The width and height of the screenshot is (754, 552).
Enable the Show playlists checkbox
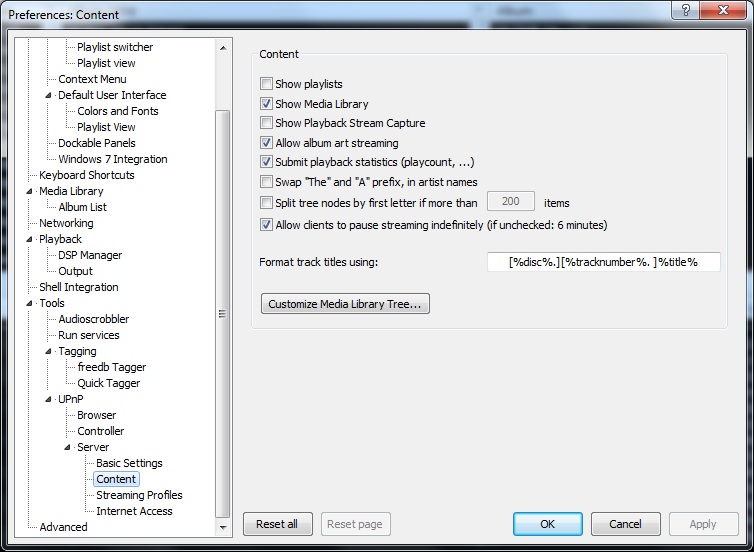pos(267,85)
